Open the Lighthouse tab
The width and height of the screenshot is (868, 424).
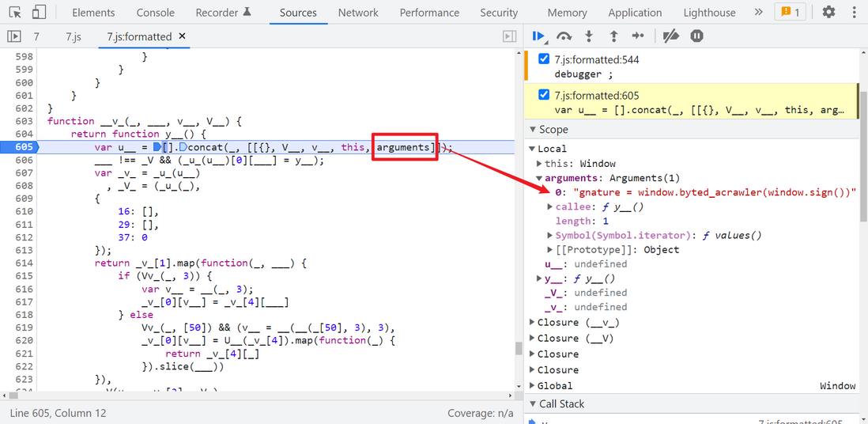[x=710, y=12]
